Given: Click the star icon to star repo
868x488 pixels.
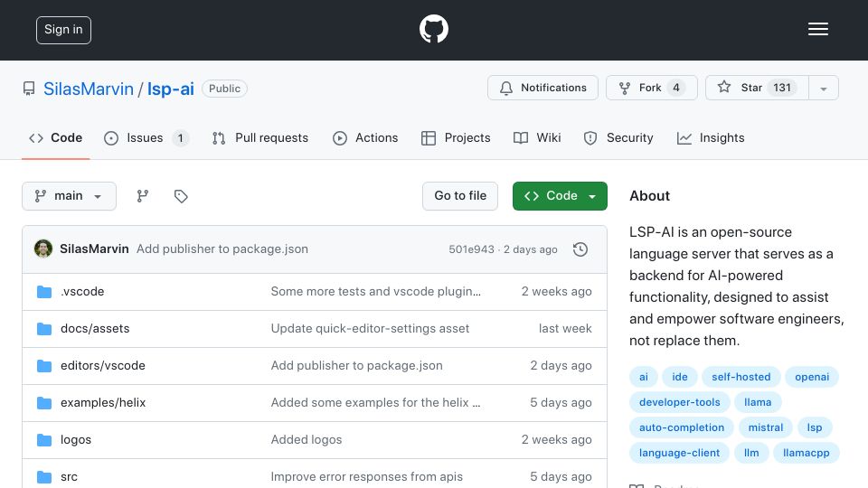Looking at the screenshot, I should pos(724,87).
